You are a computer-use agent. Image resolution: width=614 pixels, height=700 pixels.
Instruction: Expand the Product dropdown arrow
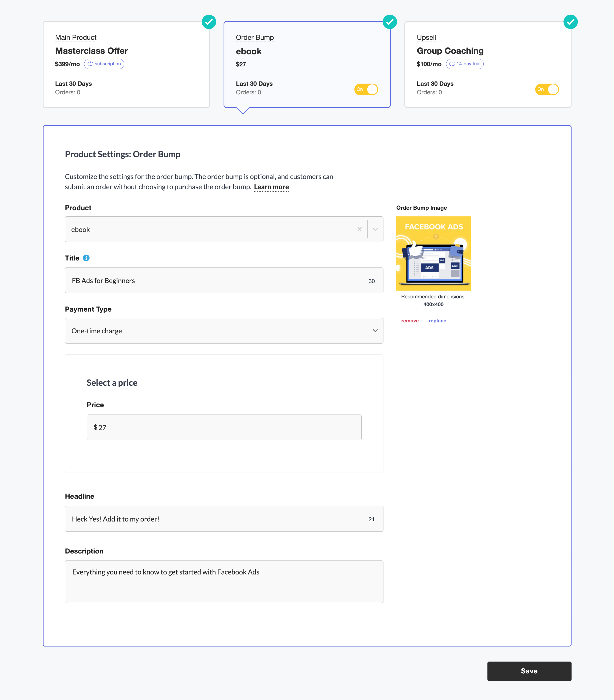tap(375, 230)
